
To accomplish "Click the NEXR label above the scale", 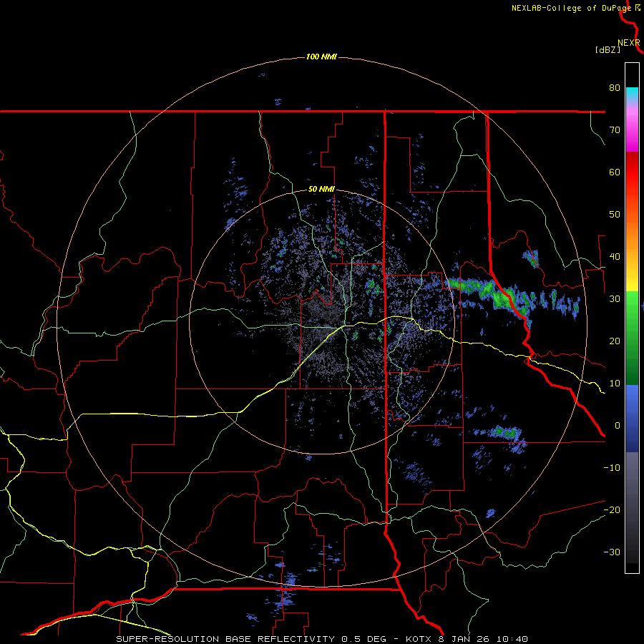I will tap(629, 43).
